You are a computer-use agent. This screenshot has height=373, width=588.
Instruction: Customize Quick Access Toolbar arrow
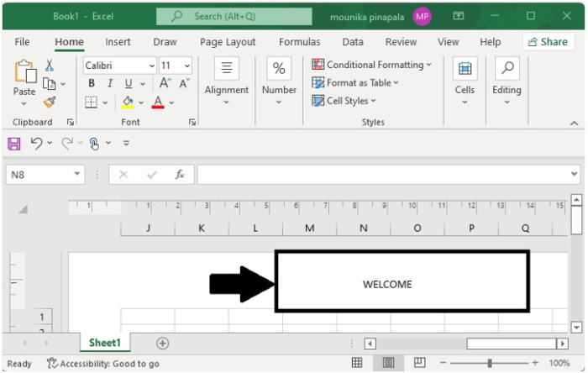click(x=126, y=143)
